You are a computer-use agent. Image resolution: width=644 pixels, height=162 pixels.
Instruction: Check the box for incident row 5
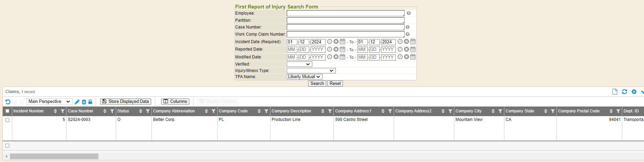(x=7, y=120)
